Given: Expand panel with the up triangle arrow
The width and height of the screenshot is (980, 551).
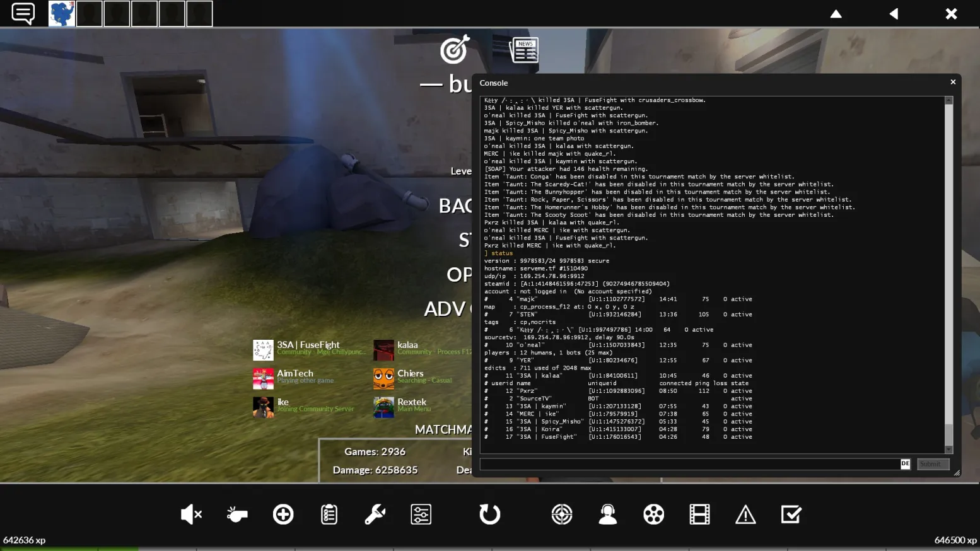Looking at the screenshot, I should point(836,14).
